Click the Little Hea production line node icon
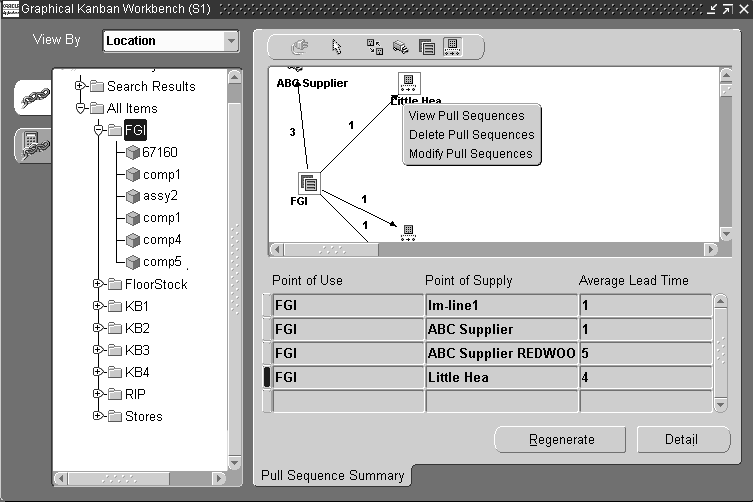Image resolution: width=753 pixels, height=502 pixels. point(409,83)
